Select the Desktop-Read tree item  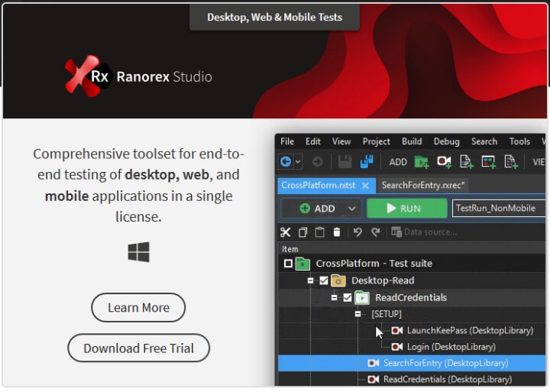click(383, 280)
